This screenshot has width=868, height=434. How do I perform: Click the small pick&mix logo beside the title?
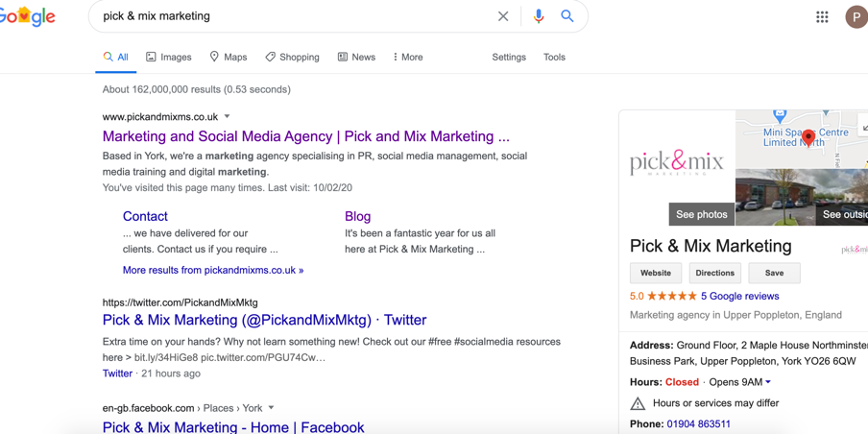tap(855, 249)
